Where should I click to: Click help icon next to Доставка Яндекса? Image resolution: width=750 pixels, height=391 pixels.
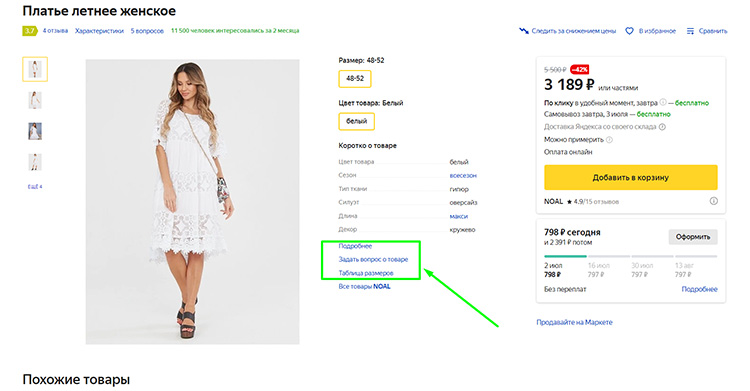point(662,127)
